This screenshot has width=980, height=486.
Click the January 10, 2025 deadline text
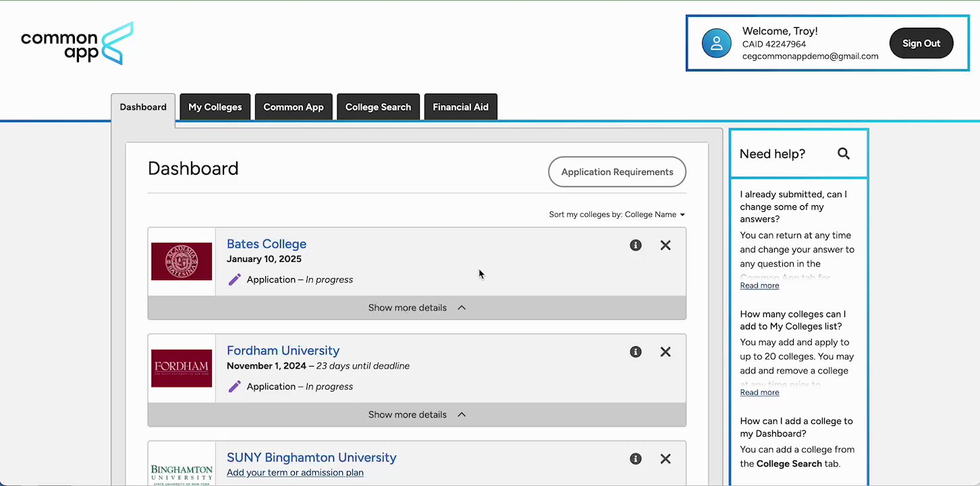pyautogui.click(x=264, y=259)
